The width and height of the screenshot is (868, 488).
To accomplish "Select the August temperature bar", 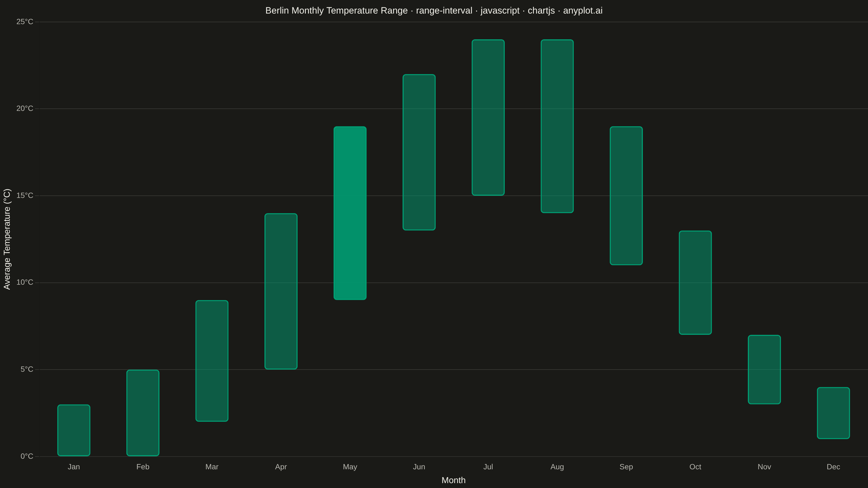I will pos(557,126).
